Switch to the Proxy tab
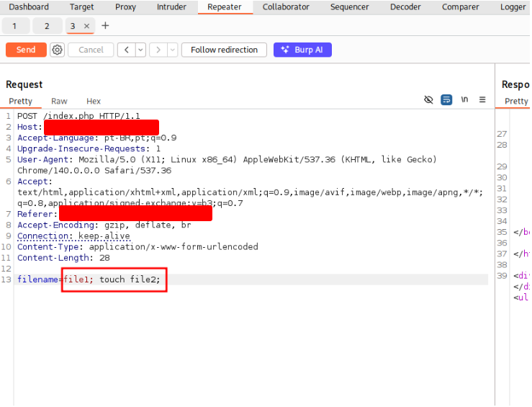Screen dimensions: 532x407 [x=125, y=7]
